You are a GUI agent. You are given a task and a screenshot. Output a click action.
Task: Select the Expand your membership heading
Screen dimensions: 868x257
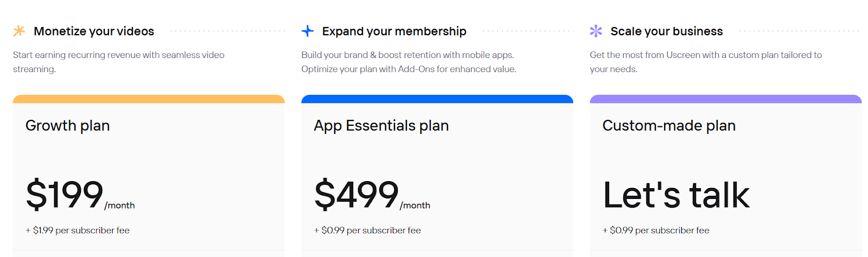coord(394,31)
